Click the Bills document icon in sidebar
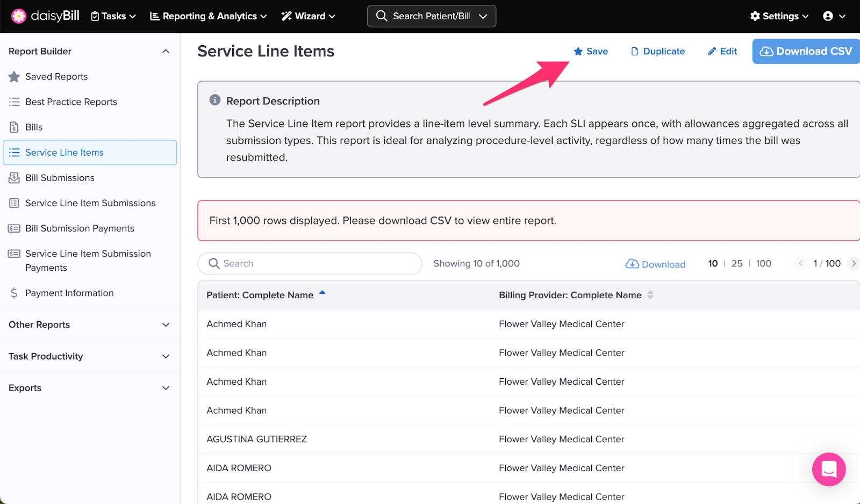Image resolution: width=860 pixels, height=504 pixels. coord(15,127)
